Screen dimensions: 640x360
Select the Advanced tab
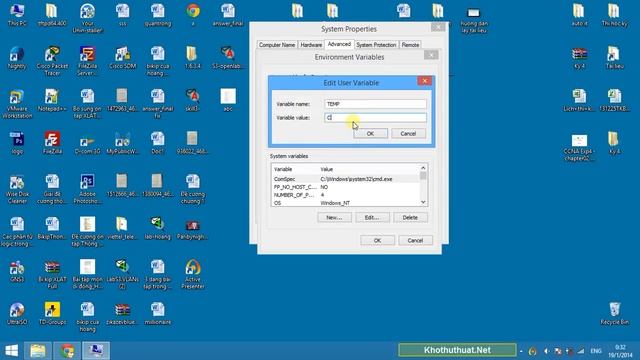(339, 44)
